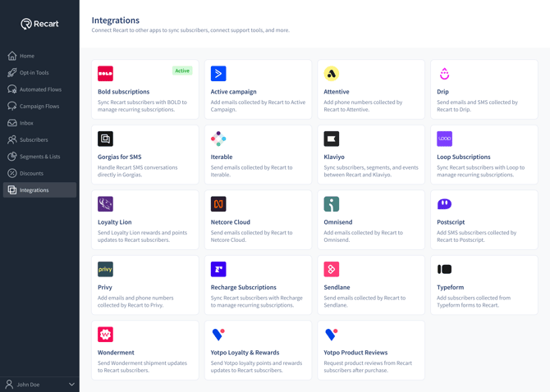Open Inbox menu item
Image resolution: width=550 pixels, height=392 pixels.
point(39,123)
